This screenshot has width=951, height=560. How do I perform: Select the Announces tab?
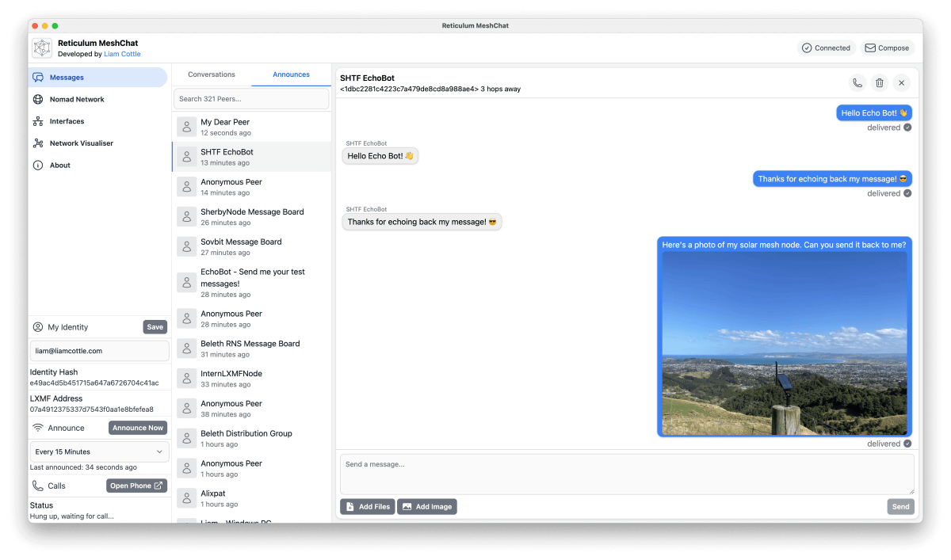[291, 74]
